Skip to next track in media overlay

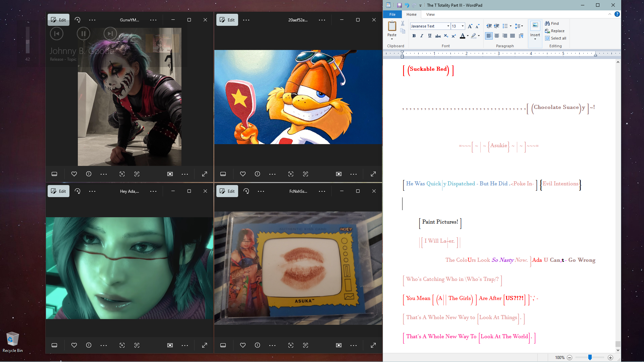click(x=110, y=34)
